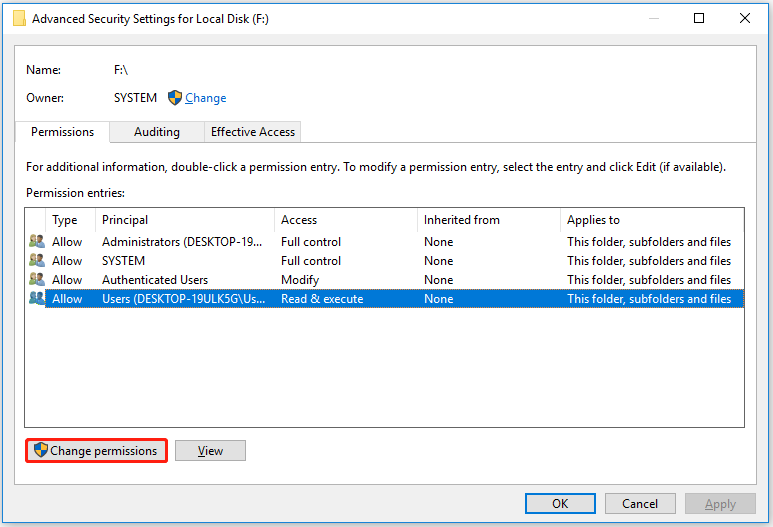Click the users icon in Administrators row

click(36, 242)
